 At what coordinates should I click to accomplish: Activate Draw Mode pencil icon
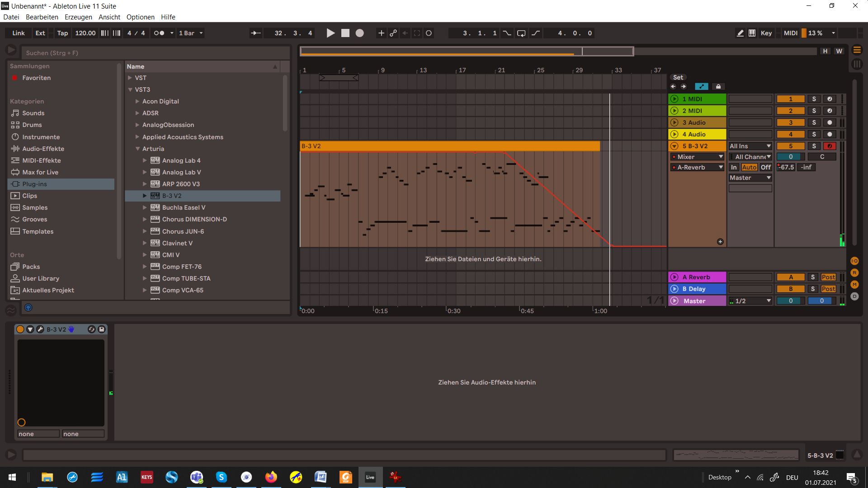click(740, 33)
